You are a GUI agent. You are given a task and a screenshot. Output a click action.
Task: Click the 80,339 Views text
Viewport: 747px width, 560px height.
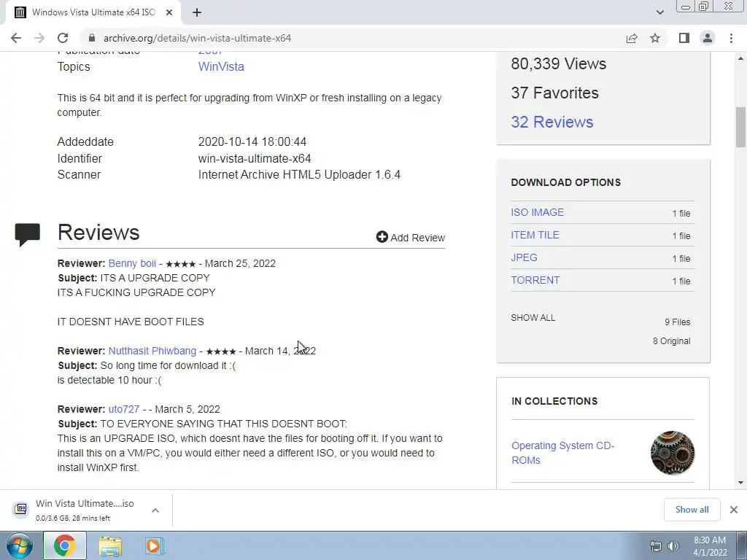[558, 64]
